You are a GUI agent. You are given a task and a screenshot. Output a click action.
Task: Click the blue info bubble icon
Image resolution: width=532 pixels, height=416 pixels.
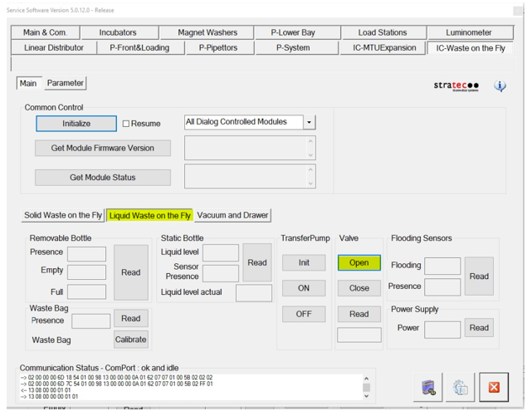pos(500,86)
